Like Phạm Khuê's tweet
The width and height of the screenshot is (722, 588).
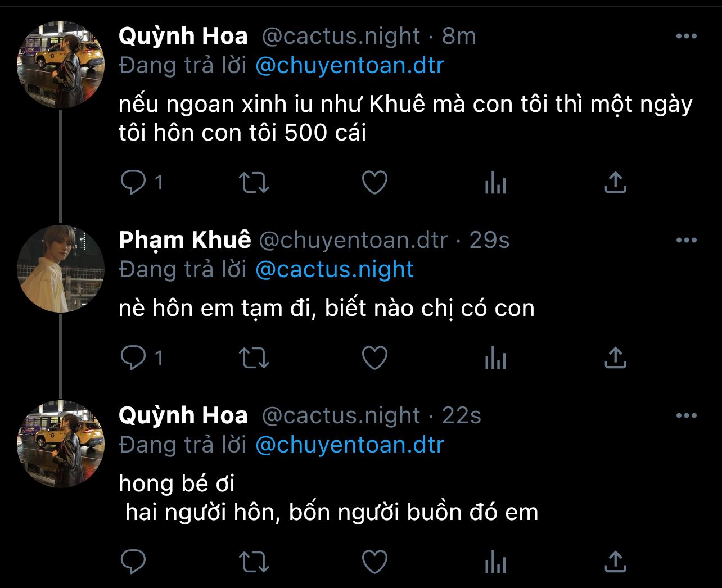(374, 358)
